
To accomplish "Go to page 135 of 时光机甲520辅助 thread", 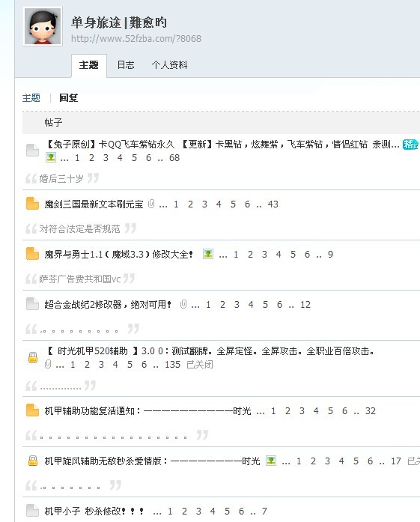I will click(172, 365).
